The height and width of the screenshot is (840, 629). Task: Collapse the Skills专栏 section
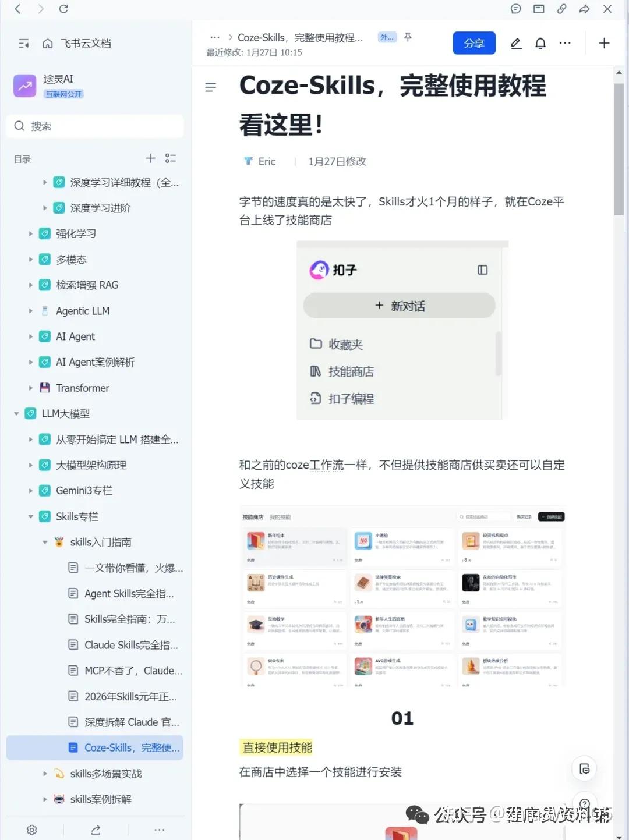[x=31, y=516]
